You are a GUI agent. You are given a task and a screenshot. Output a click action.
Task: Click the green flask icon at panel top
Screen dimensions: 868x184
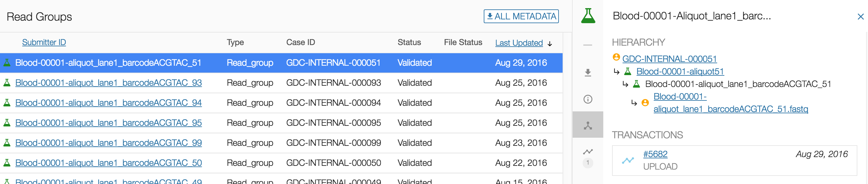(x=588, y=16)
